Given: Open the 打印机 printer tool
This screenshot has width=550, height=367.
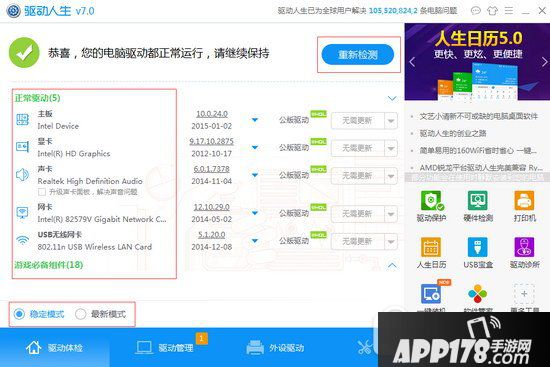Looking at the screenshot, I should click(x=524, y=201).
